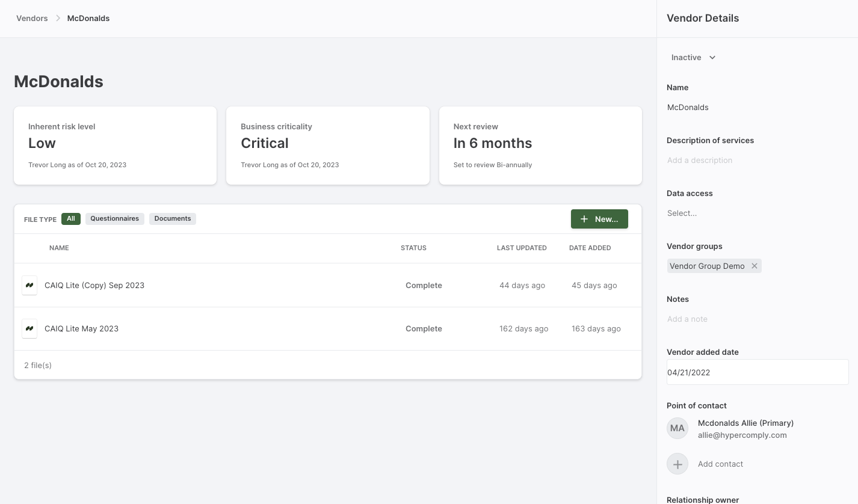Click the plus icon beside Add contact

[677, 464]
